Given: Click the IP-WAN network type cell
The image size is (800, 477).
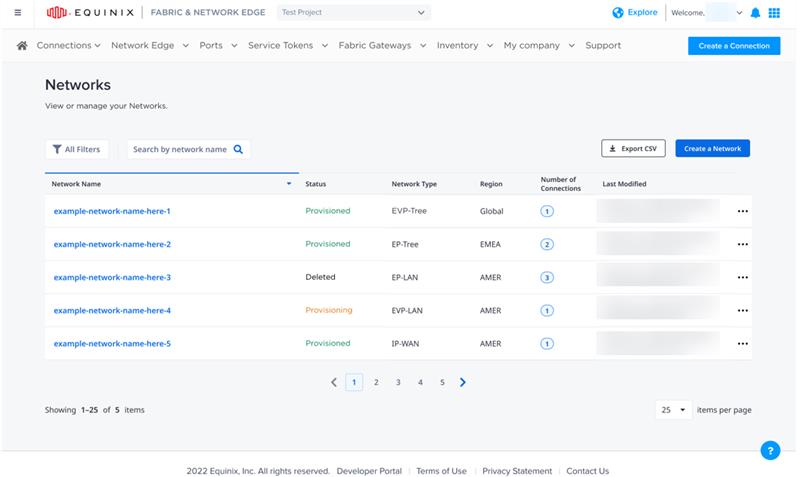Looking at the screenshot, I should (405, 344).
